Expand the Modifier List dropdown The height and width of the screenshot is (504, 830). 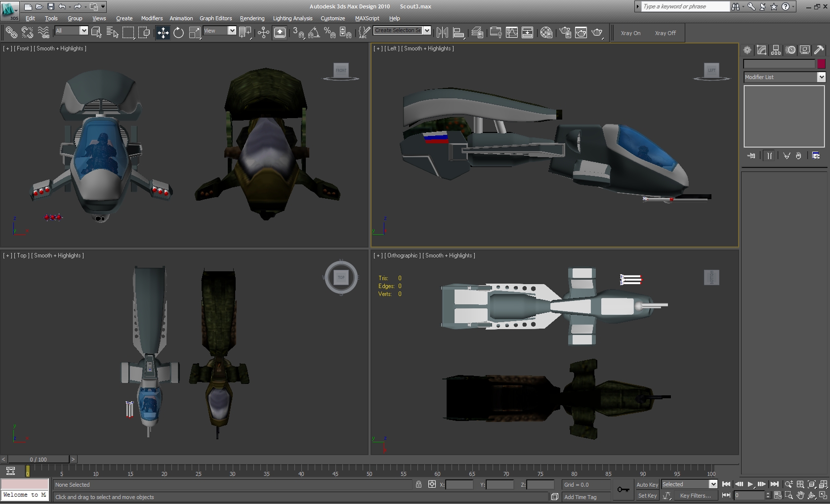tap(821, 77)
